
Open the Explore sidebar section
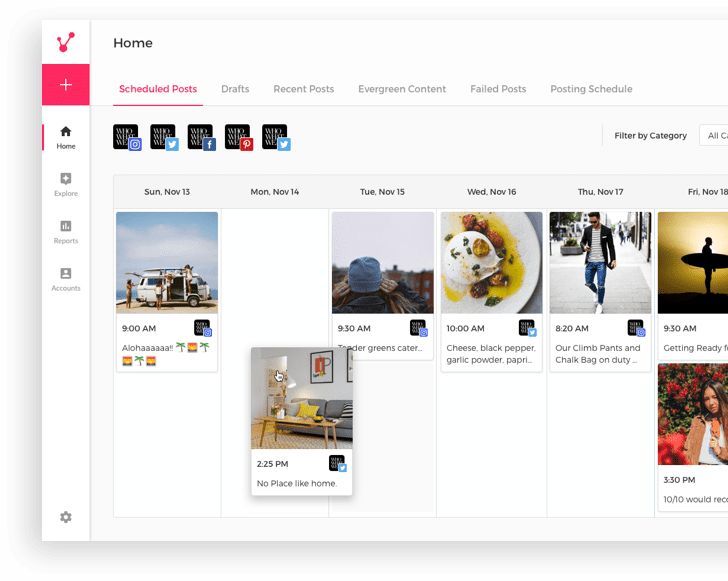click(65, 184)
